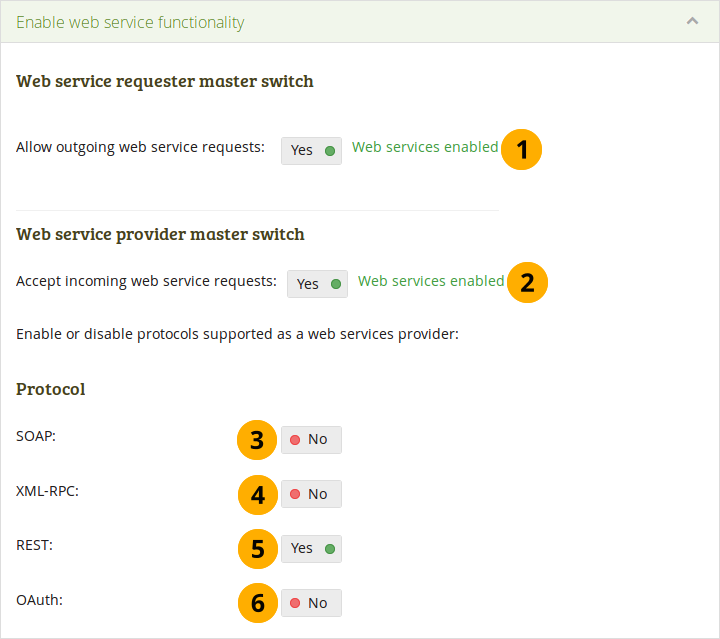720x639 pixels.
Task: Disable the REST protocol switch
Action: pyautogui.click(x=311, y=548)
